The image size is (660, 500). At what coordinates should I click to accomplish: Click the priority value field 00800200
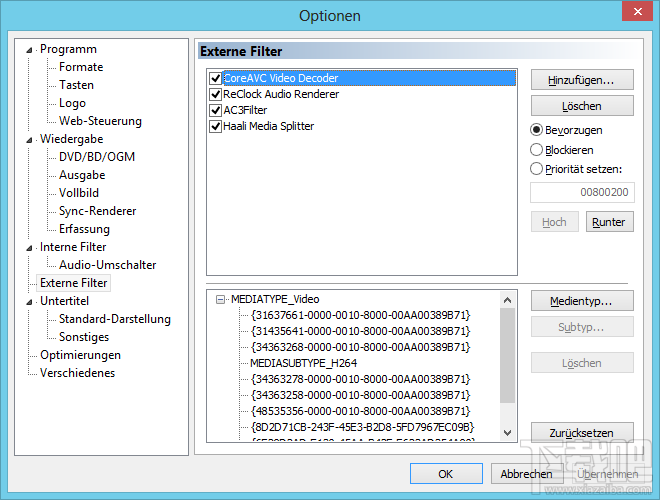pyautogui.click(x=582, y=192)
